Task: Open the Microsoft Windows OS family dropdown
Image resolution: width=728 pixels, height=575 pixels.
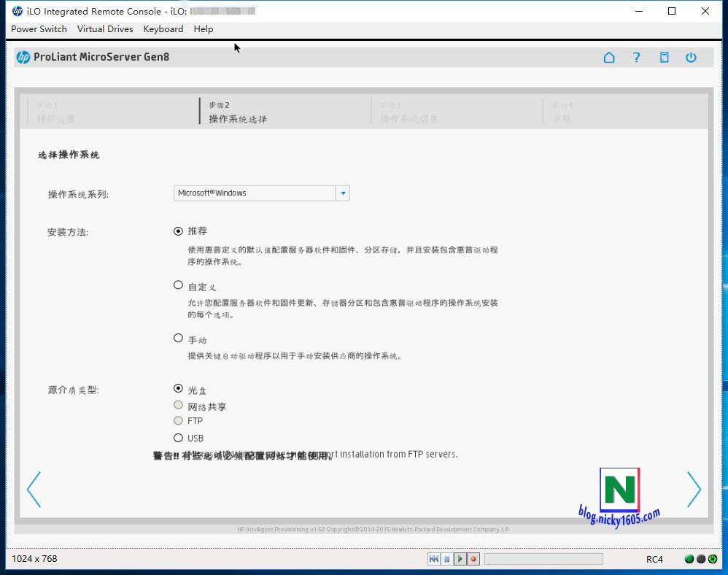Action: click(261, 193)
